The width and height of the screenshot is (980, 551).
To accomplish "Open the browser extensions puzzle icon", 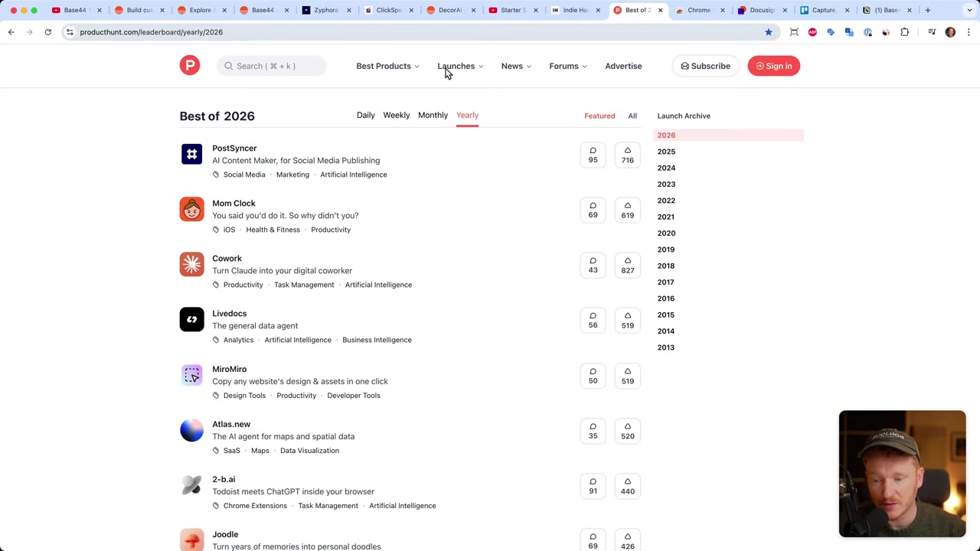I will click(x=905, y=32).
